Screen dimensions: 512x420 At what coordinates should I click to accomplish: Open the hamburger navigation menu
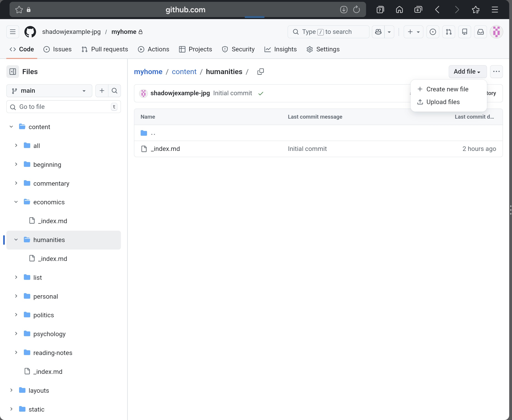tap(12, 32)
